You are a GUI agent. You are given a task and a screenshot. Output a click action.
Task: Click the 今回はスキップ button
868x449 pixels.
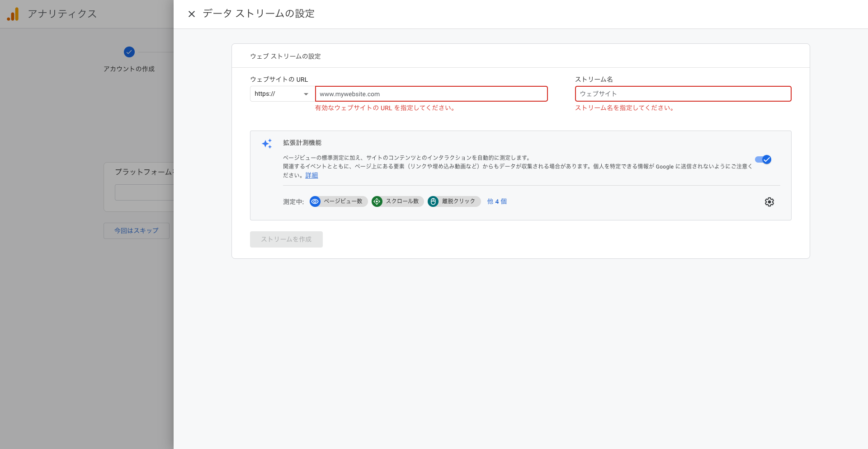tap(136, 231)
